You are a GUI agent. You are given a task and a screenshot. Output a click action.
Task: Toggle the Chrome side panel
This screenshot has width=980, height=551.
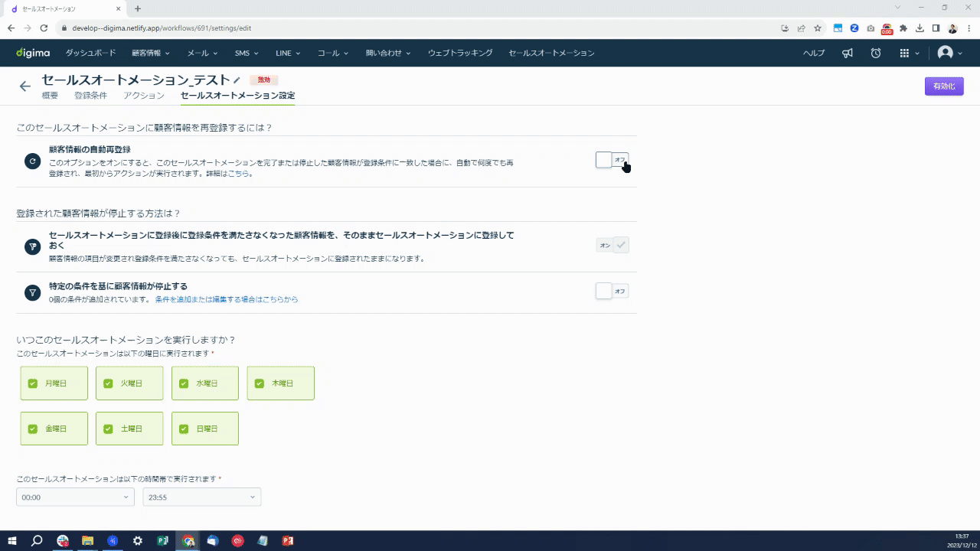(x=936, y=28)
